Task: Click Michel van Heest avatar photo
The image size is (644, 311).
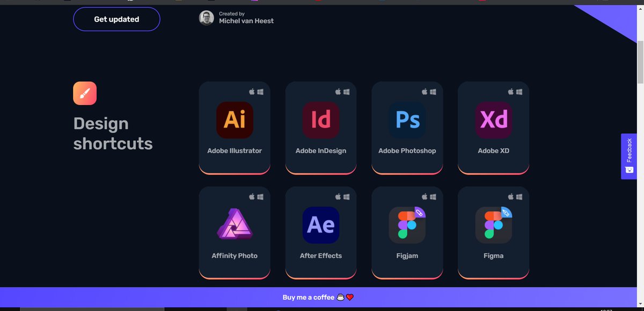Action: click(207, 18)
